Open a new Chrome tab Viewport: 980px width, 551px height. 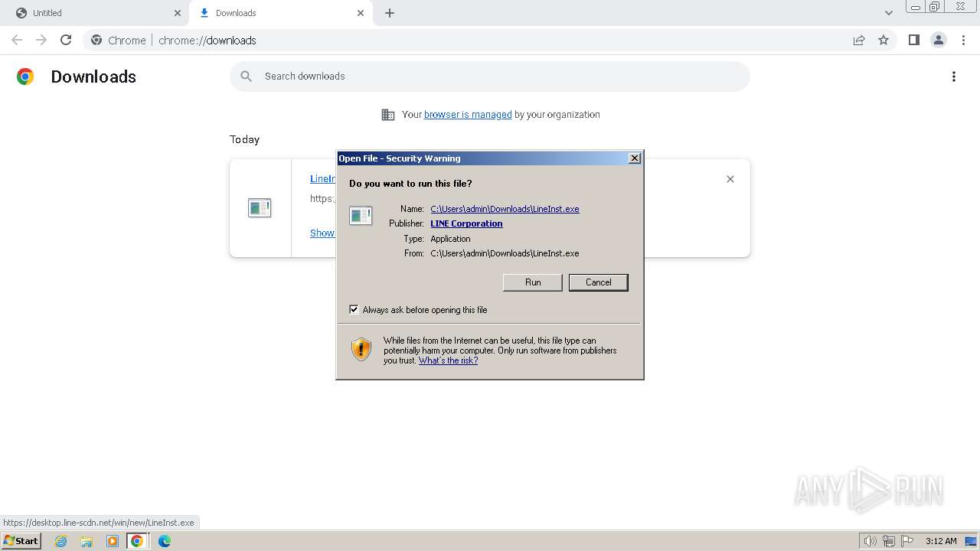click(390, 13)
